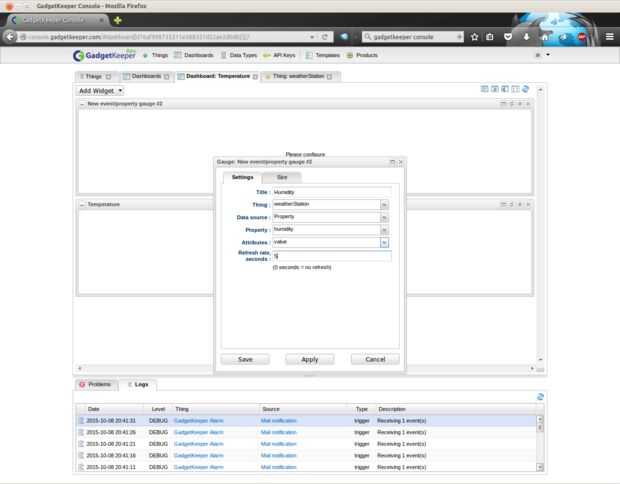Switch to Thing: weatherStation tab
The height and width of the screenshot is (484, 620).
(299, 76)
